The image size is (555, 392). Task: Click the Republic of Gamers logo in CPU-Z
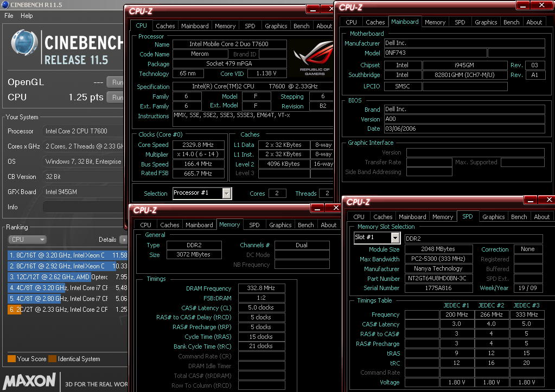[313, 57]
